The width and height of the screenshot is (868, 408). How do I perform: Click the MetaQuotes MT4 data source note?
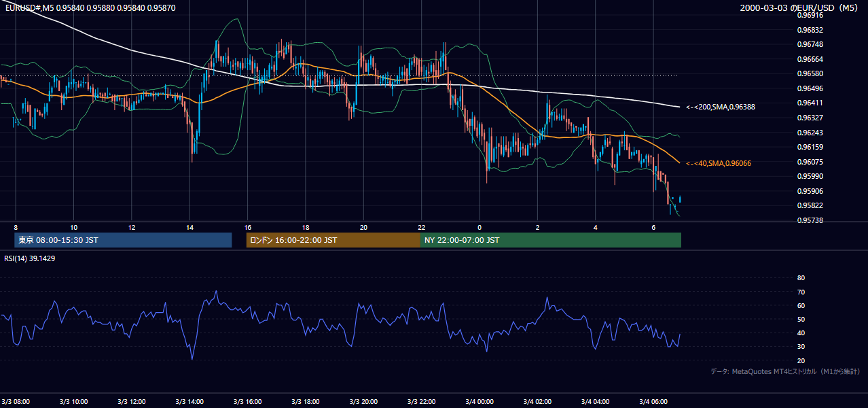785,372
